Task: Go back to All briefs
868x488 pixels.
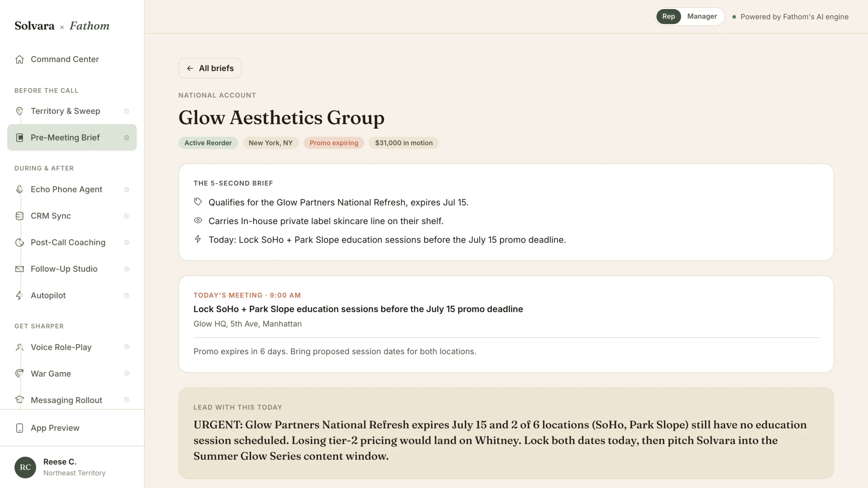Action: click(x=210, y=68)
